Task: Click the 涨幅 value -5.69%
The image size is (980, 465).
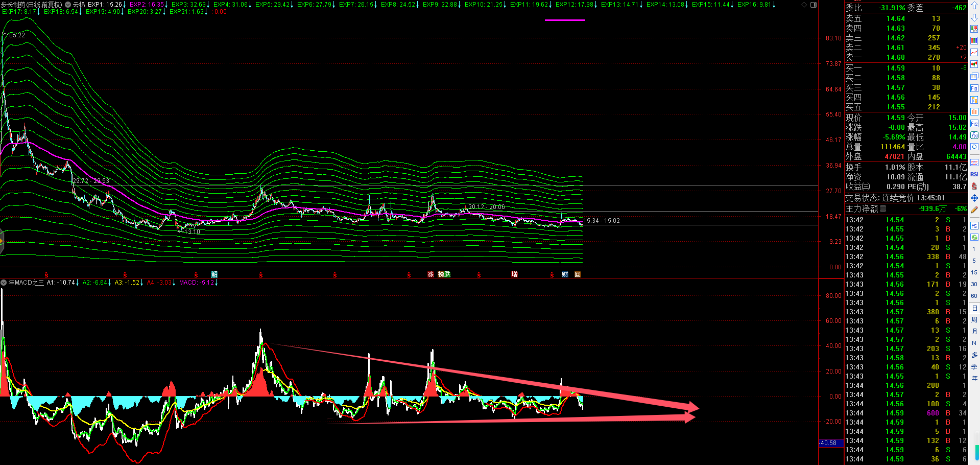Action: [x=894, y=137]
